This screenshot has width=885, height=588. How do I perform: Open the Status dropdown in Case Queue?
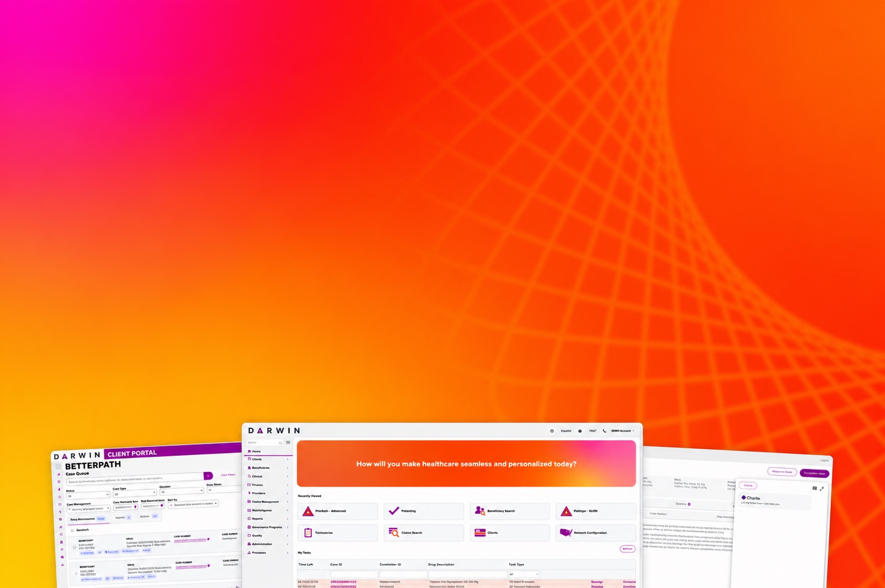pyautogui.click(x=88, y=495)
